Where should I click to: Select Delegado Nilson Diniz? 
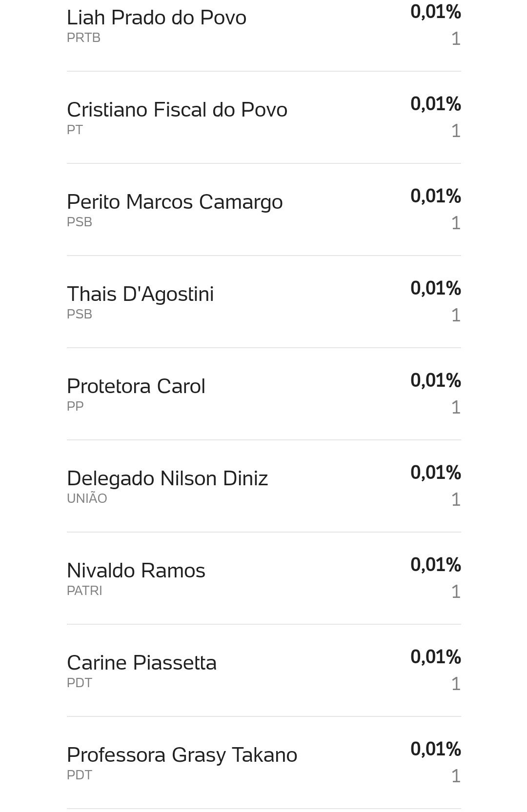click(263, 486)
